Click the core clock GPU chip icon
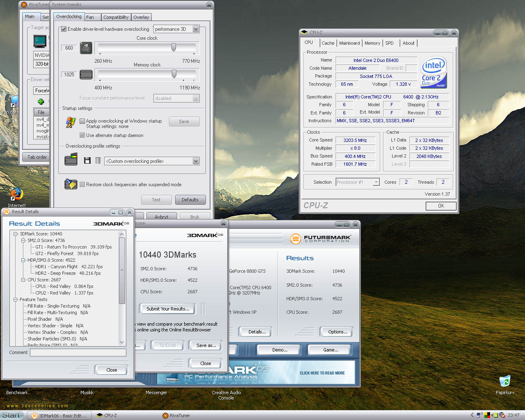This screenshot has height=420, width=525. [86, 48]
